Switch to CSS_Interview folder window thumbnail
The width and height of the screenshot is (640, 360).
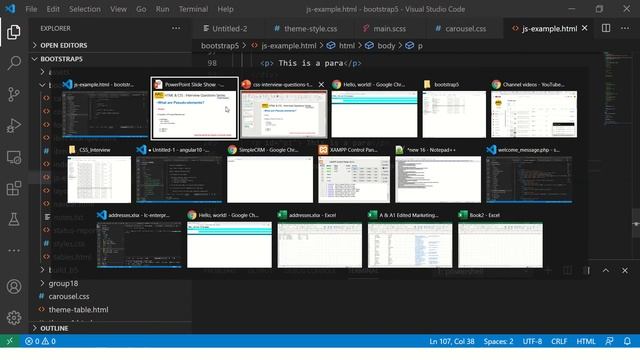click(x=99, y=173)
